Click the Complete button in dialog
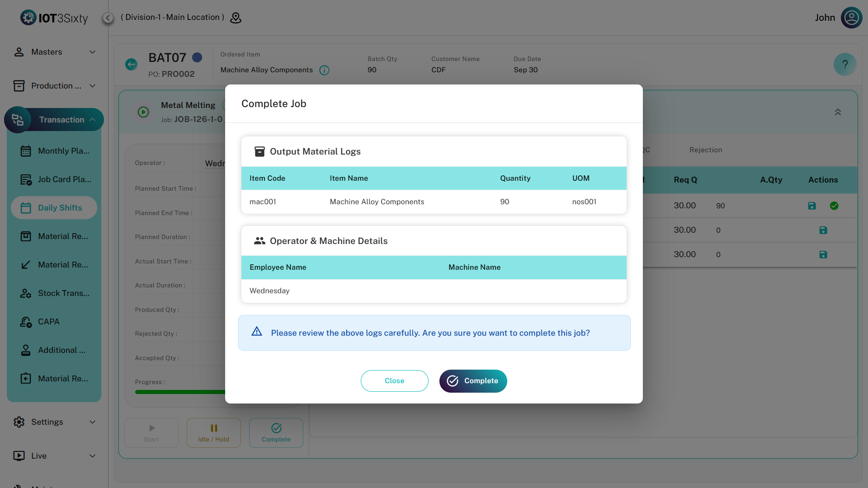 point(473,381)
